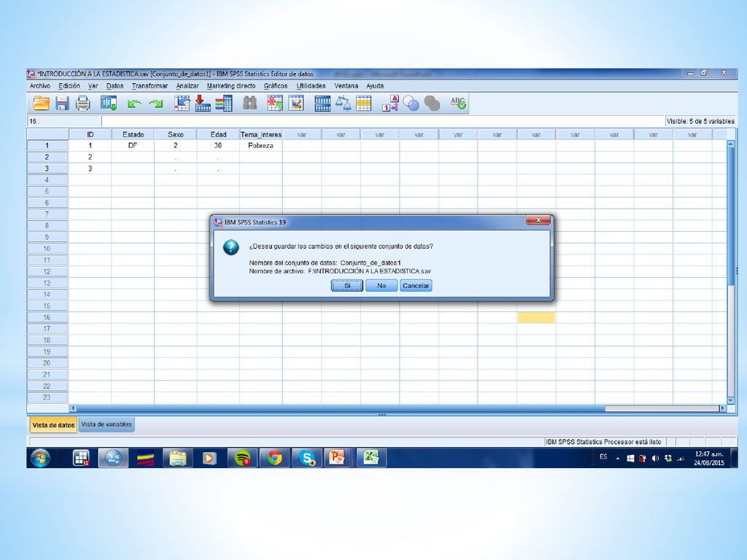Image resolution: width=747 pixels, height=560 pixels.
Task: Open Skype from the taskbar
Action: [307, 458]
